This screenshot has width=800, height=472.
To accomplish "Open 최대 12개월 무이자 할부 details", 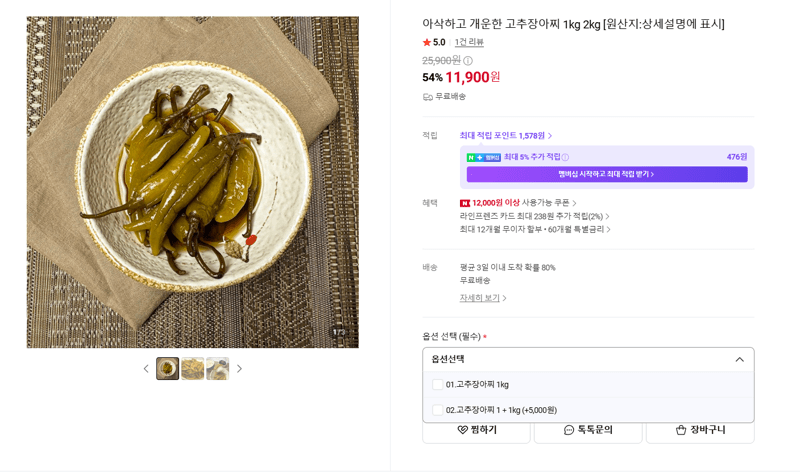I will (x=535, y=230).
